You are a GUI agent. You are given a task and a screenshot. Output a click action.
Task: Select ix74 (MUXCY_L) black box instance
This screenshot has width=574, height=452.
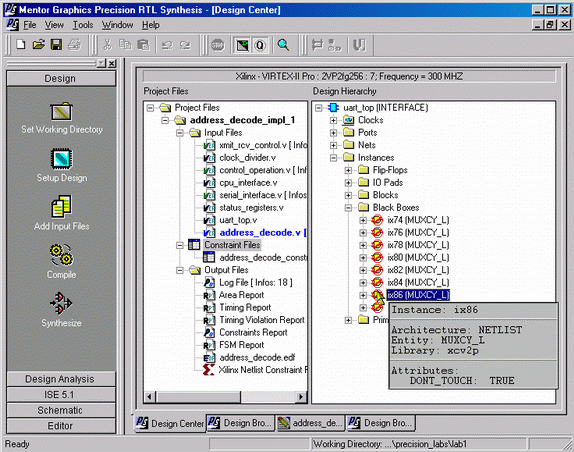[418, 220]
